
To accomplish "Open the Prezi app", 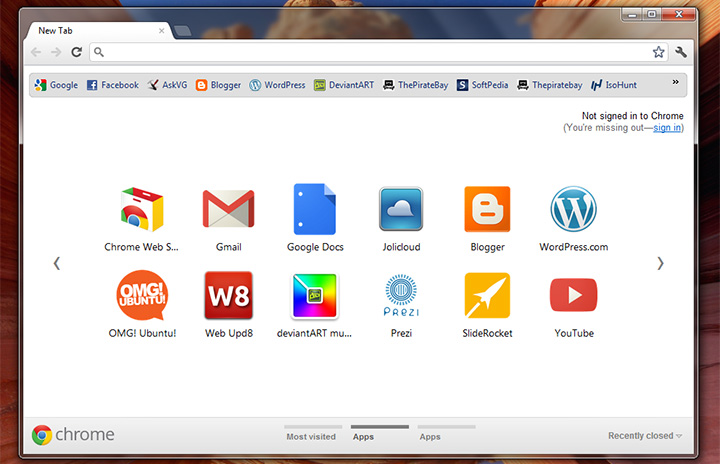I will click(x=400, y=296).
